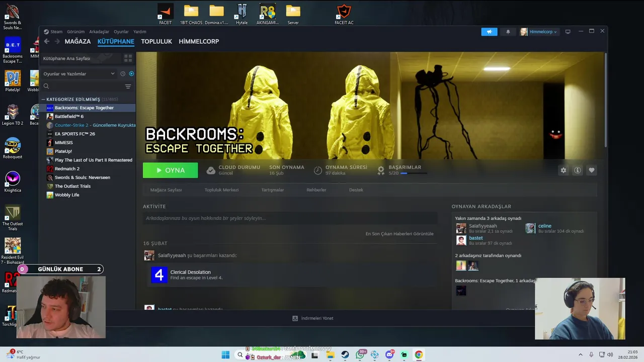Open the Tartışmalar link
Image resolution: width=644 pixels, height=362 pixels.
coord(273,190)
